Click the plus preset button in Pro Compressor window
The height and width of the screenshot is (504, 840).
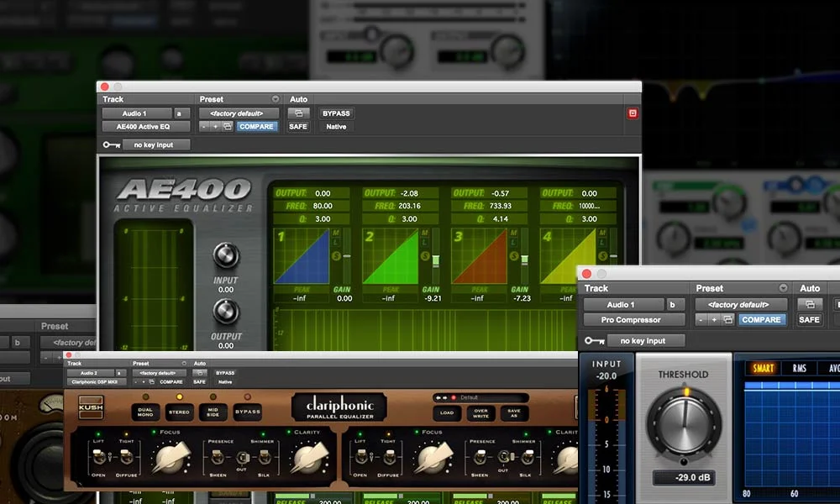tap(714, 320)
